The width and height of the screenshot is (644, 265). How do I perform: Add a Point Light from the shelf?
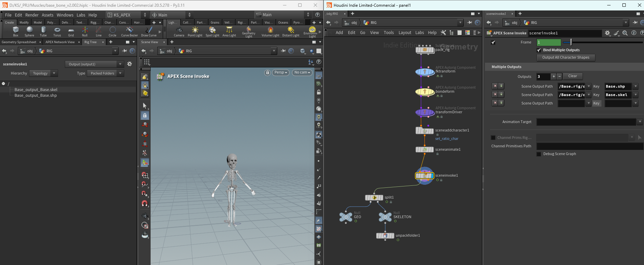click(195, 31)
